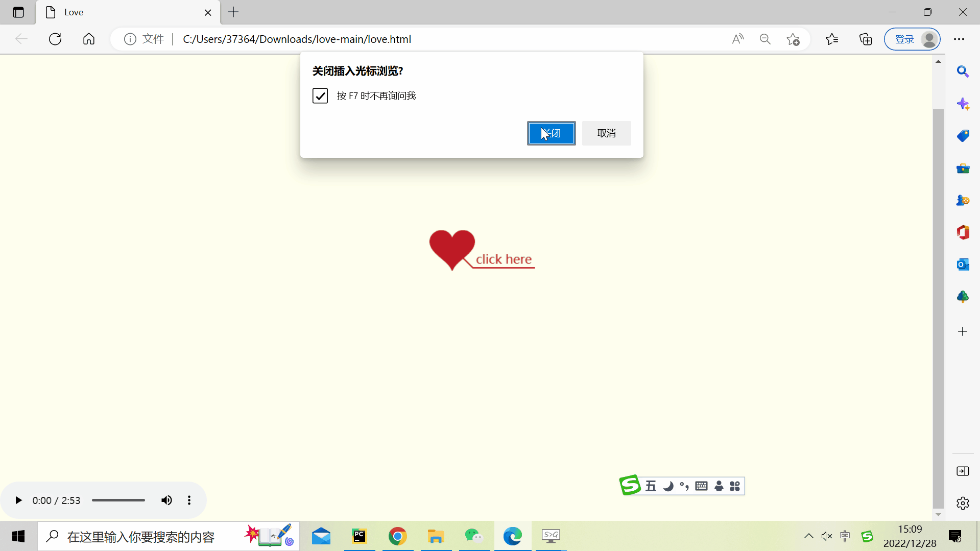The image size is (980, 551).
Task: Open browser Settings and more menu
Action: click(959, 39)
